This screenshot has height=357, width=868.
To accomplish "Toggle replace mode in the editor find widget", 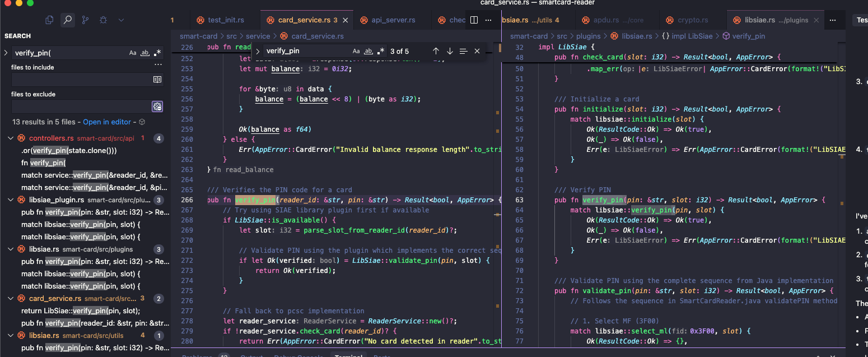I will tap(258, 51).
